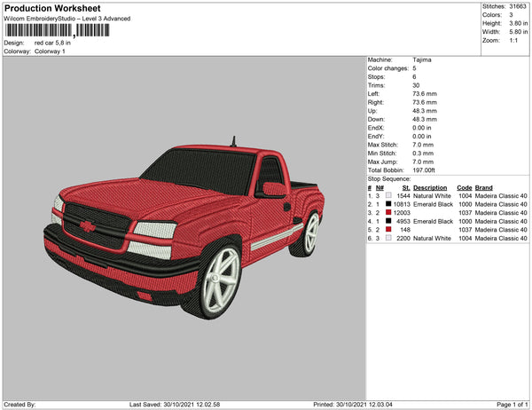Screen dimensions: 532x410
Task: Click the 'Up:' label
Action: pos(372,111)
